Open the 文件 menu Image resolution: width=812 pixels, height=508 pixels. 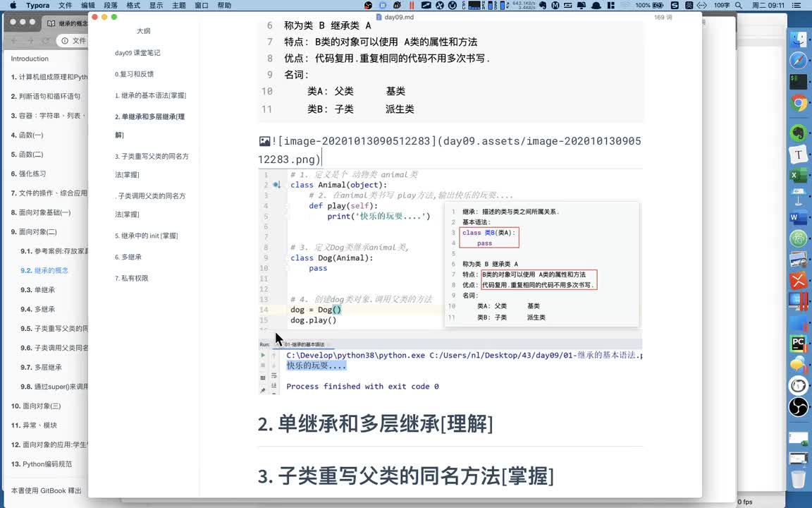pos(66,5)
